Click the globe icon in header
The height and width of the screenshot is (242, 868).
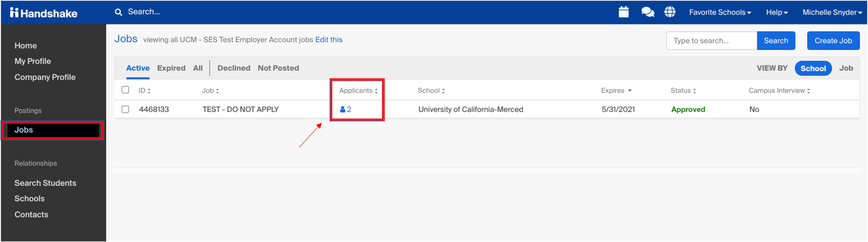pyautogui.click(x=670, y=12)
